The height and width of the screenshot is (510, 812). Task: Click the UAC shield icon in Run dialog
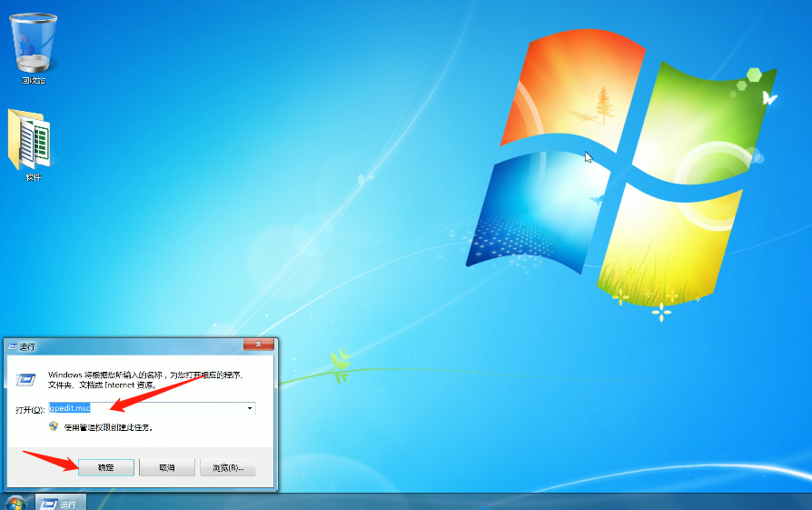54,426
